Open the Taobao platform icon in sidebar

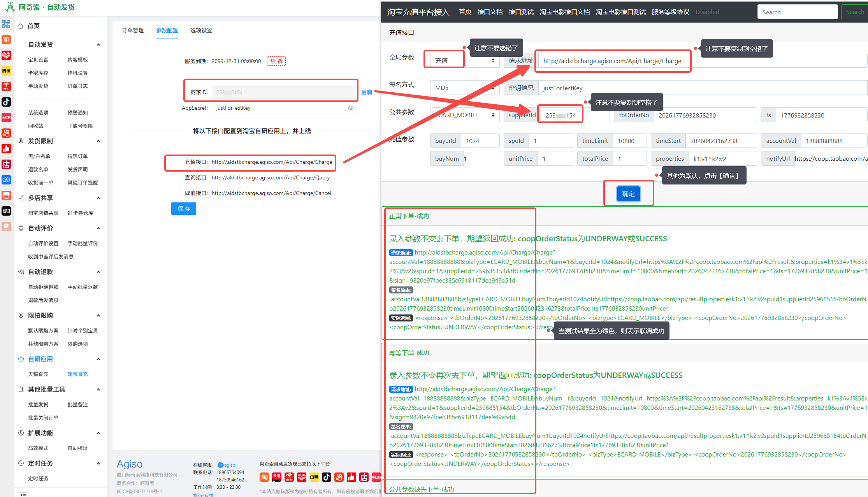pos(6,40)
